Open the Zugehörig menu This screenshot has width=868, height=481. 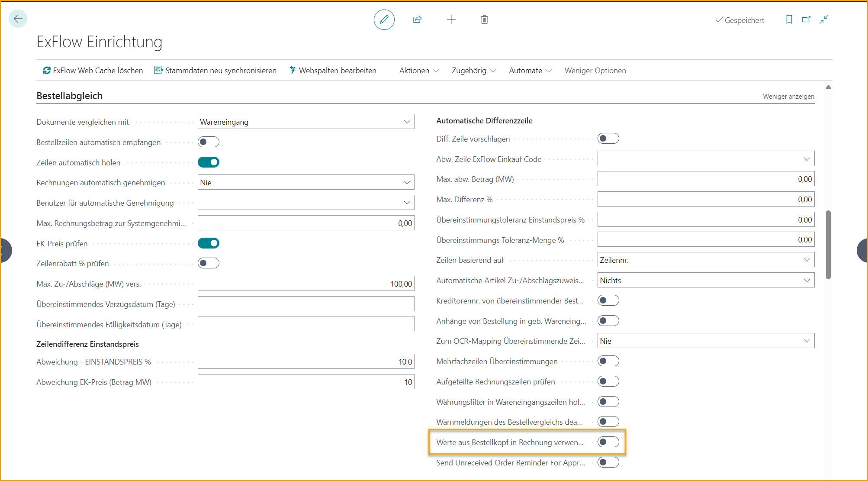click(474, 70)
